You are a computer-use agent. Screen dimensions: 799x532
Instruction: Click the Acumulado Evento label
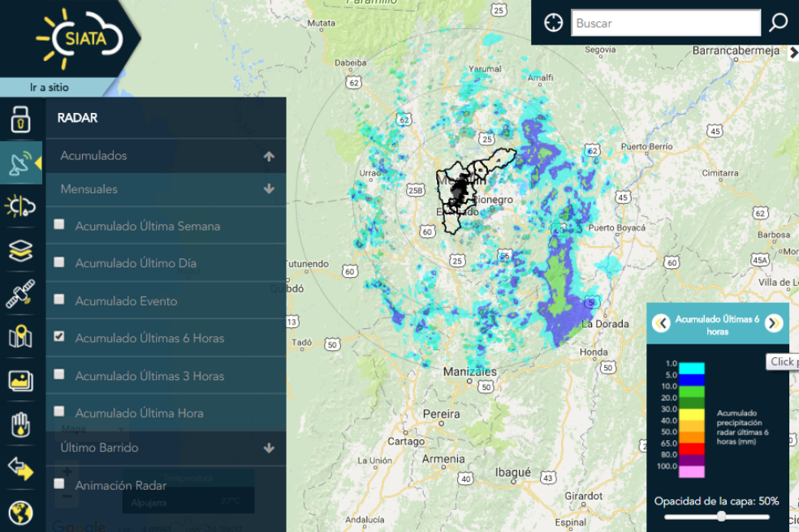pyautogui.click(x=127, y=301)
